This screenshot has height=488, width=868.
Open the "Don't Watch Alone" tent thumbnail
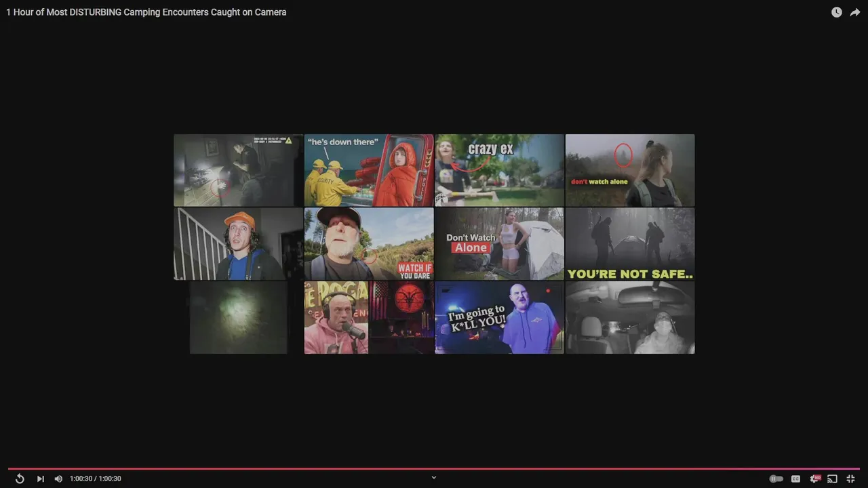[499, 244]
